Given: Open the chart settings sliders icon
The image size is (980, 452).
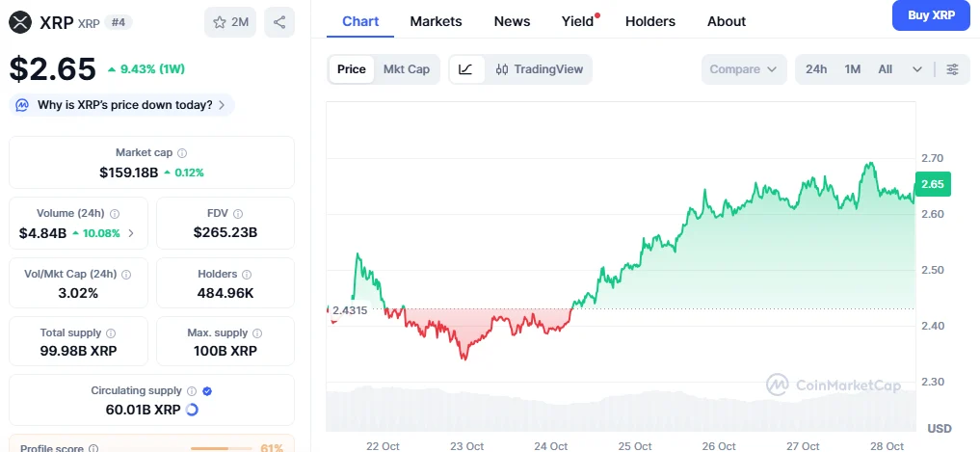Looking at the screenshot, I should [x=952, y=69].
